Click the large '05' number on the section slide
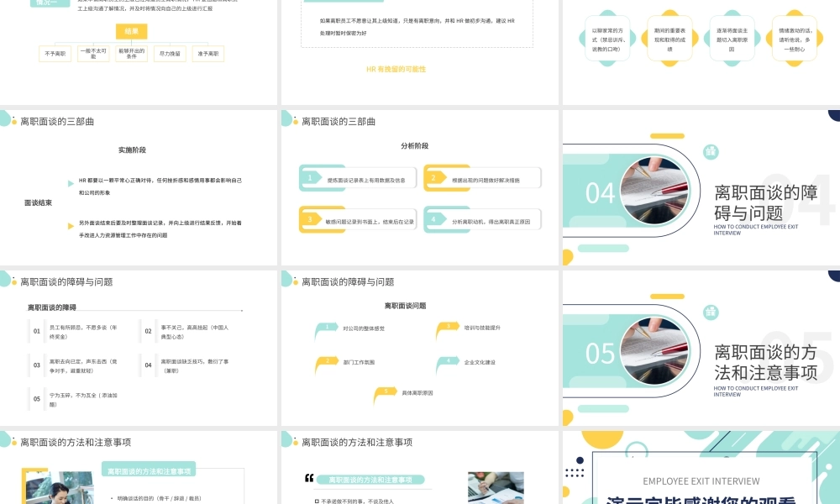The height and width of the screenshot is (504, 840). pyautogui.click(x=600, y=354)
